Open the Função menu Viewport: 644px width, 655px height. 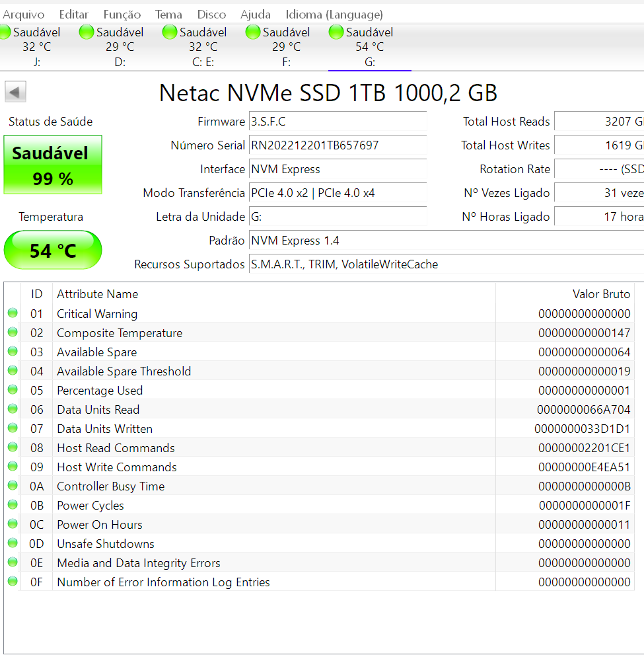pos(122,15)
